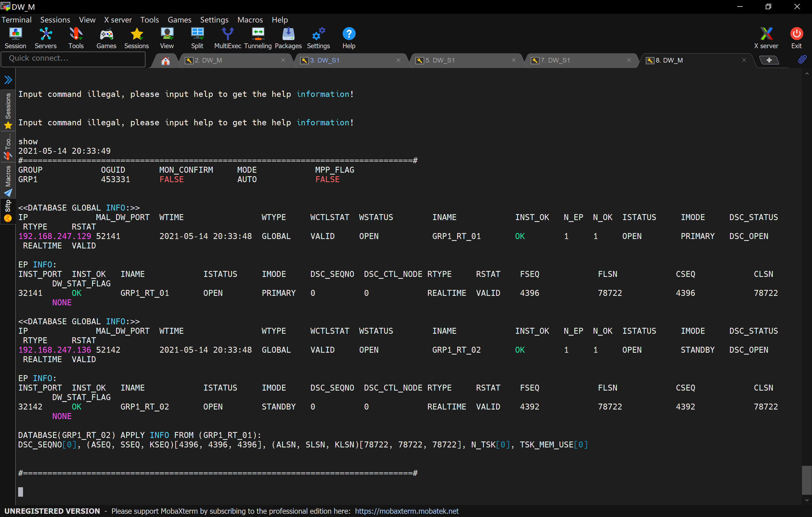Image resolution: width=812 pixels, height=517 pixels.
Task: Click the Quick connect input field
Action: tap(73, 58)
